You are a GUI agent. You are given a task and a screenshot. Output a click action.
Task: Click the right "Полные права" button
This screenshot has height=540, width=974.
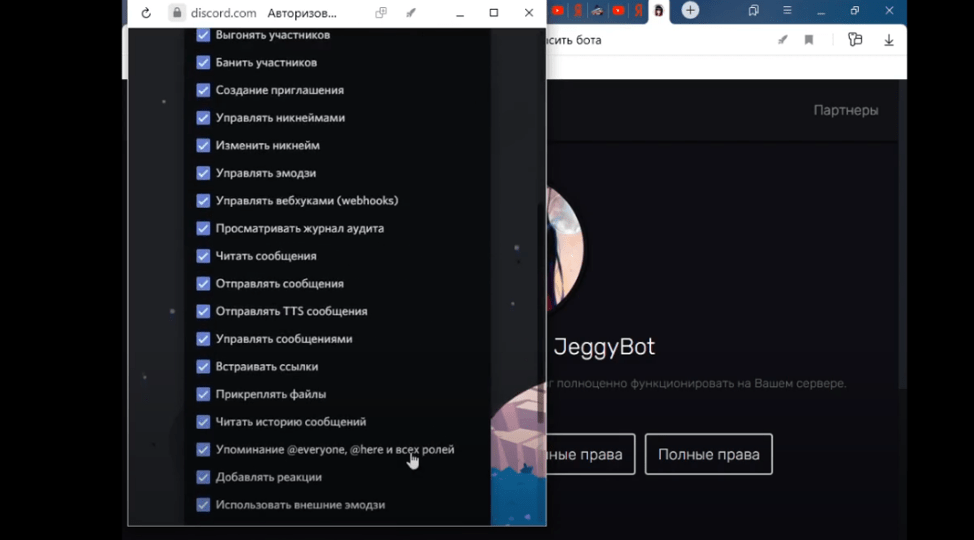708,454
